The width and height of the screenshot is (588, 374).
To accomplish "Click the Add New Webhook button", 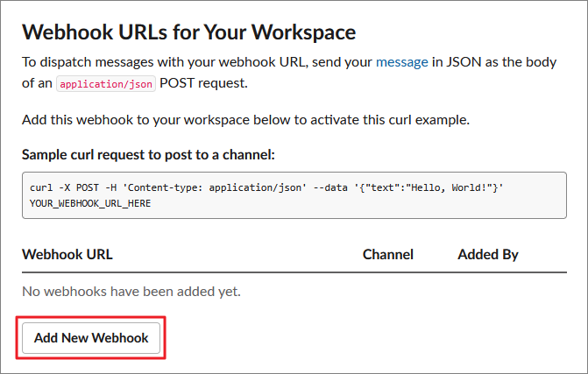I will (91, 337).
